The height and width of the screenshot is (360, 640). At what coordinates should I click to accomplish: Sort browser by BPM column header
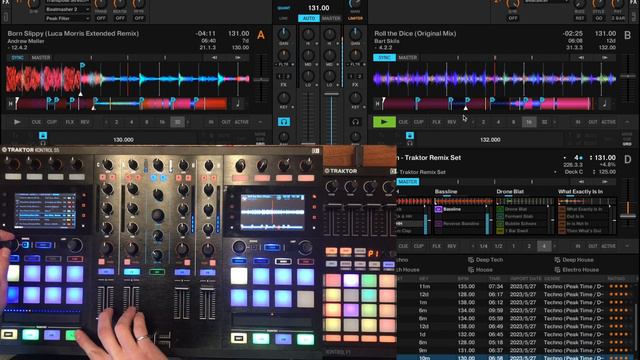pos(463,278)
